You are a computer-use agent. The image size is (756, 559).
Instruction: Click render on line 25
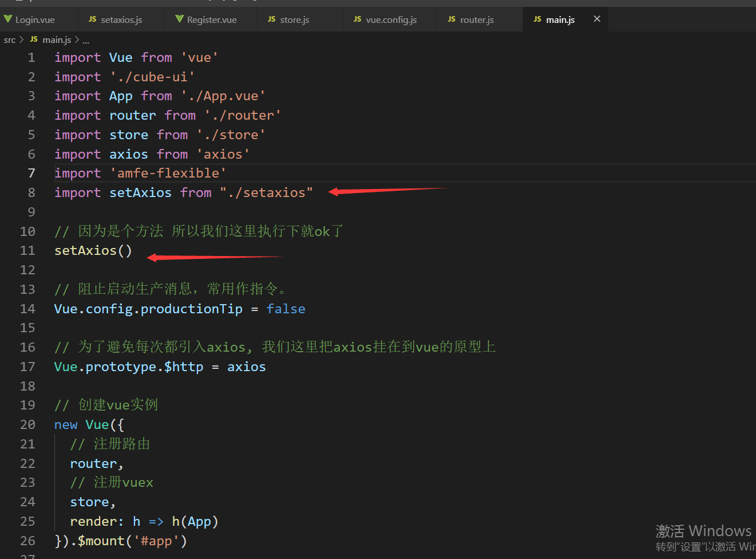click(x=93, y=522)
